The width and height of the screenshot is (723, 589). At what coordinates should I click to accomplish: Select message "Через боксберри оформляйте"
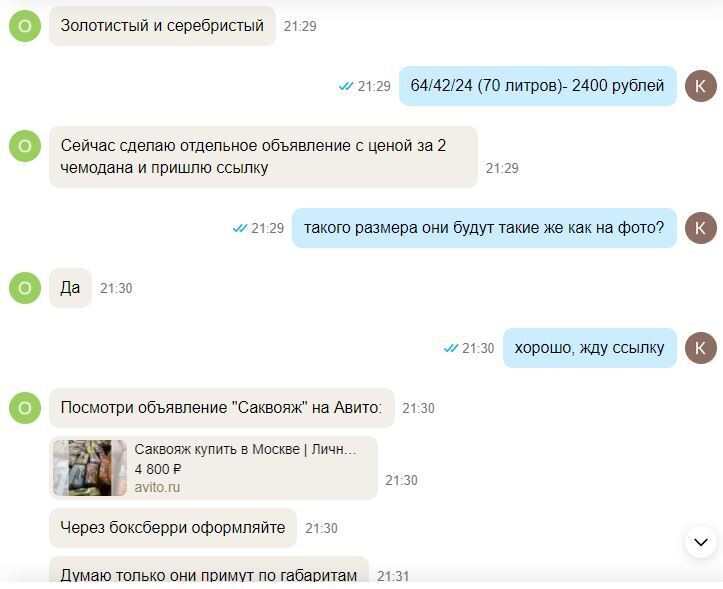click(173, 528)
